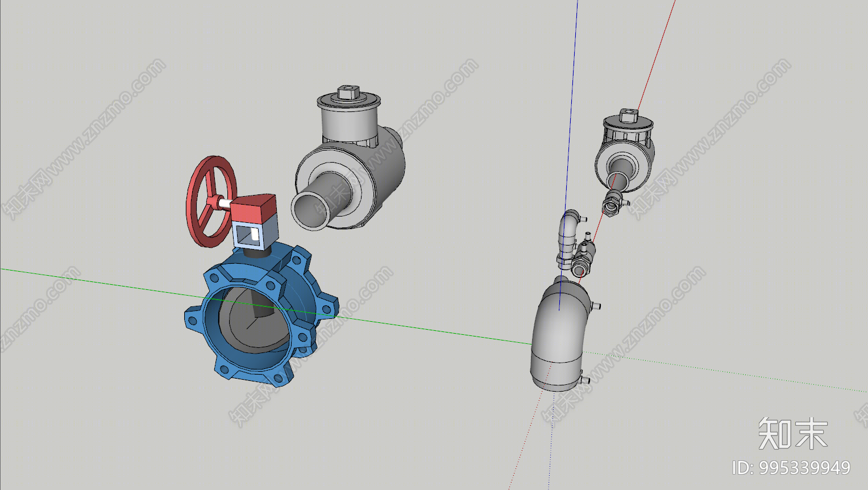Image resolution: width=868 pixels, height=490 pixels.
Task: Select the small gray valve on the red axis
Action: [625, 151]
